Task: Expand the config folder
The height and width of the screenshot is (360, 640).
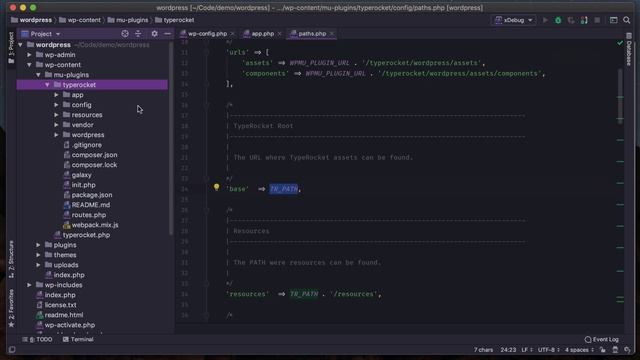Action: pyautogui.click(x=56, y=105)
